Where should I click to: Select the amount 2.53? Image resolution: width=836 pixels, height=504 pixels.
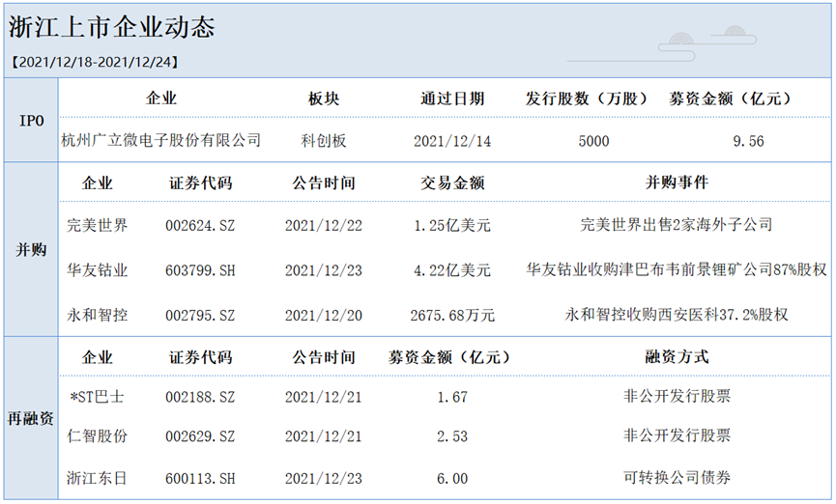click(452, 436)
